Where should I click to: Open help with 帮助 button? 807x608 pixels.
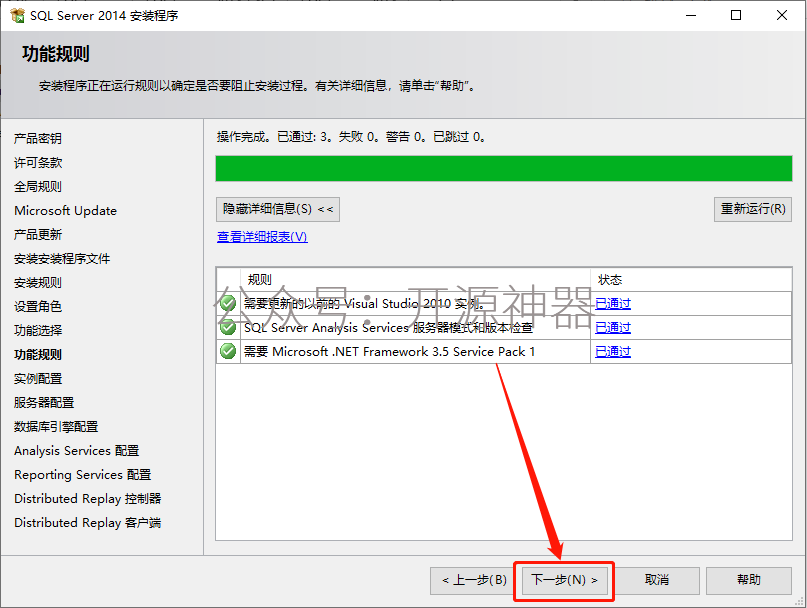(749, 580)
